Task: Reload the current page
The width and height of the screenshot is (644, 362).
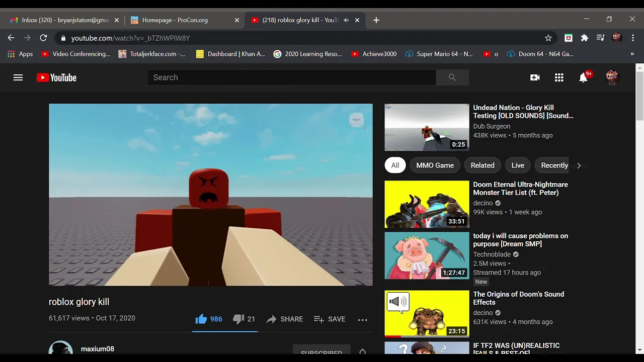Action: 43,38
